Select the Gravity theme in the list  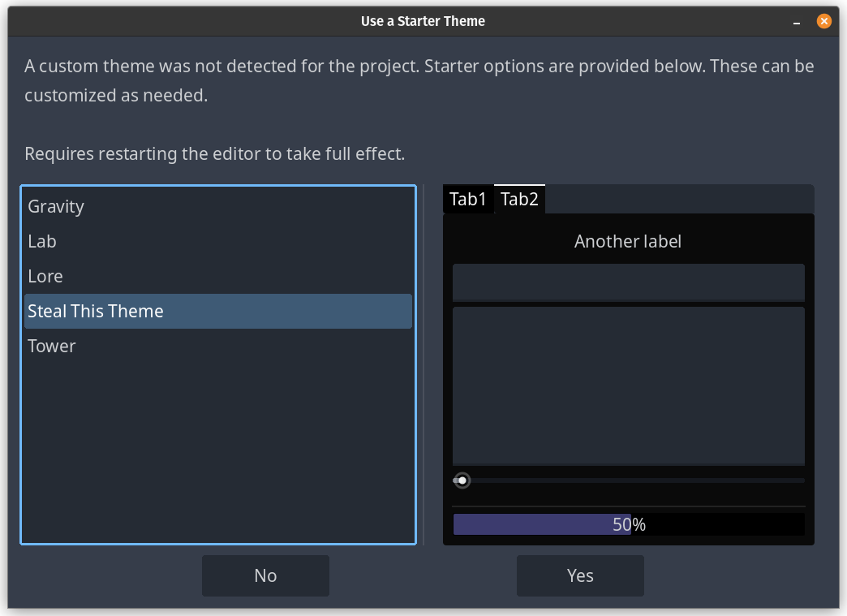coord(56,207)
